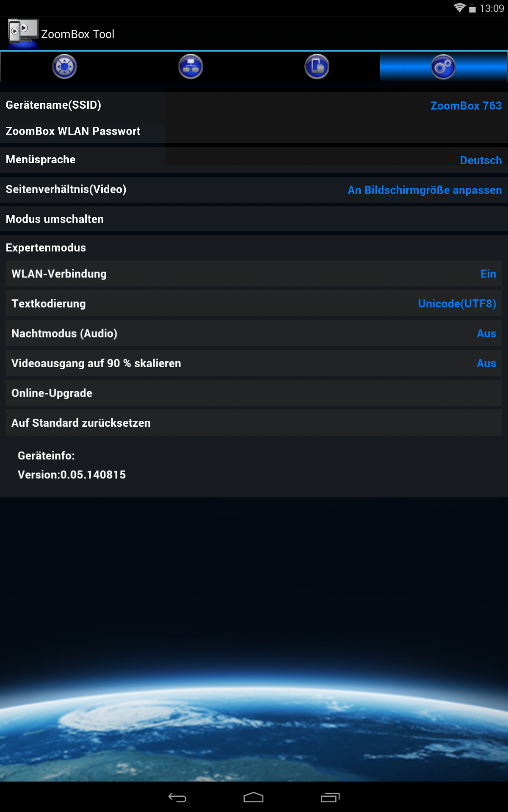Viewport: 508px width, 812px height.
Task: Tap the Android home navigation icon
Action: (254, 797)
